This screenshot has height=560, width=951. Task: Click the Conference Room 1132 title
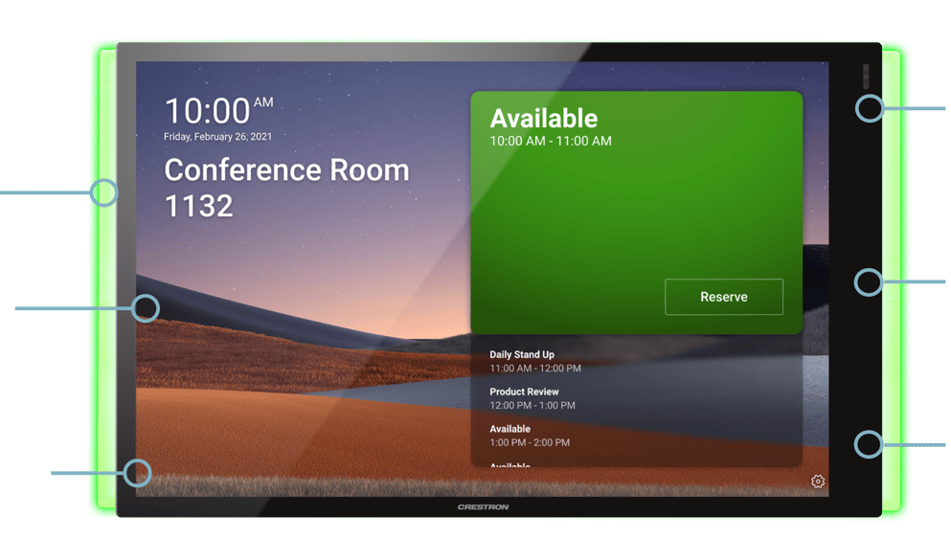tap(286, 188)
